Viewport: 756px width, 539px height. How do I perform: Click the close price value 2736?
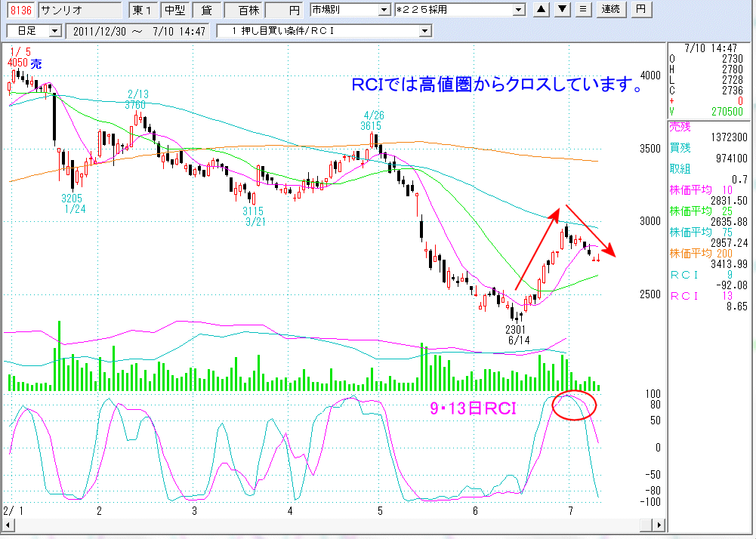[x=733, y=91]
